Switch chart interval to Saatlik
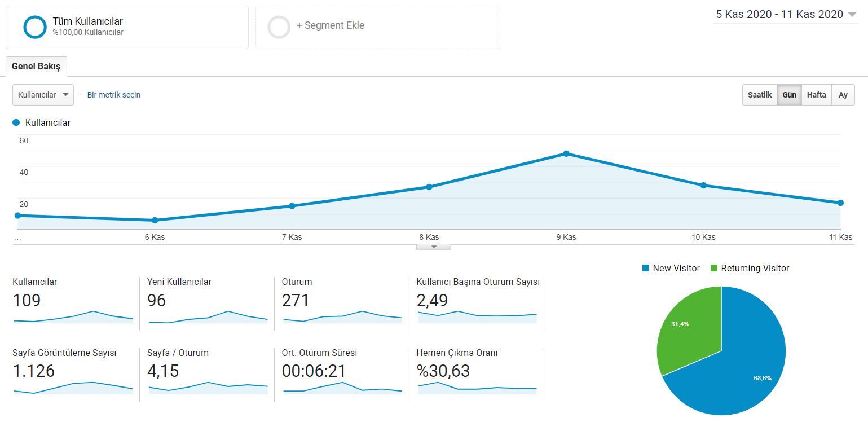This screenshot has height=422, width=868. tap(759, 95)
